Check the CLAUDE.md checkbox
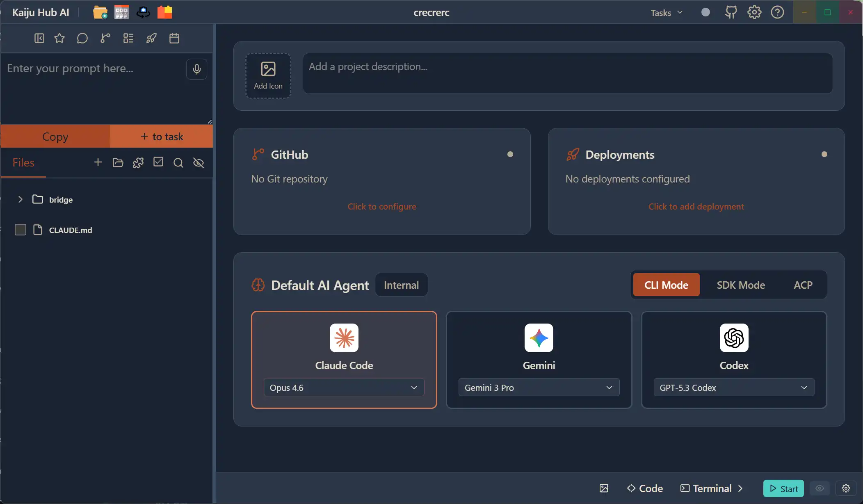863x504 pixels. tap(21, 230)
